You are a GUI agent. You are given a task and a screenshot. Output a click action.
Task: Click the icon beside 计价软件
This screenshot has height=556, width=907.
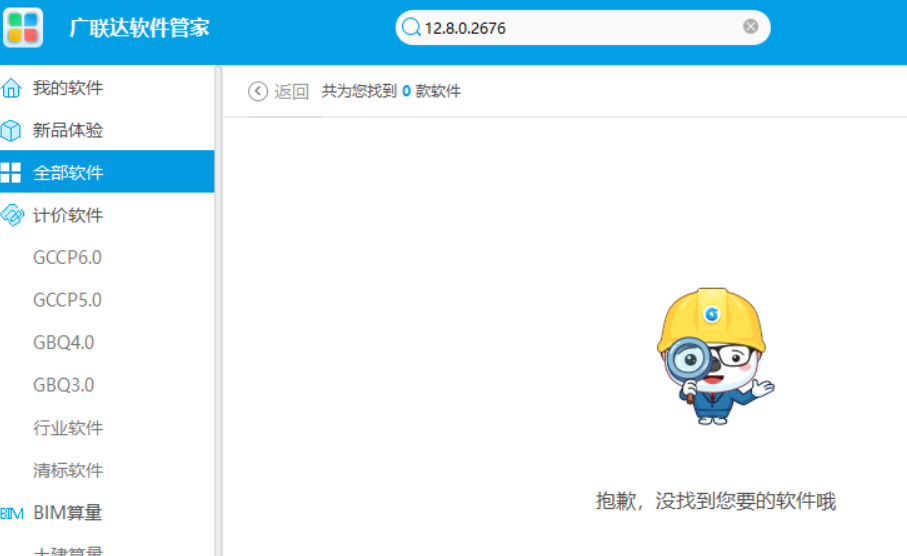point(12,215)
